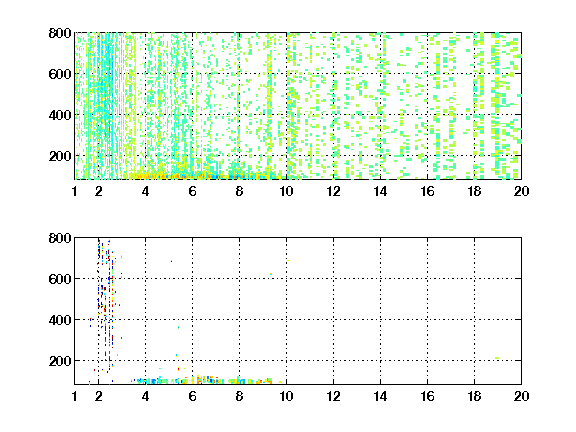
Task: Click x-axis tick label 2 under bottom plot
Action: tap(98, 396)
